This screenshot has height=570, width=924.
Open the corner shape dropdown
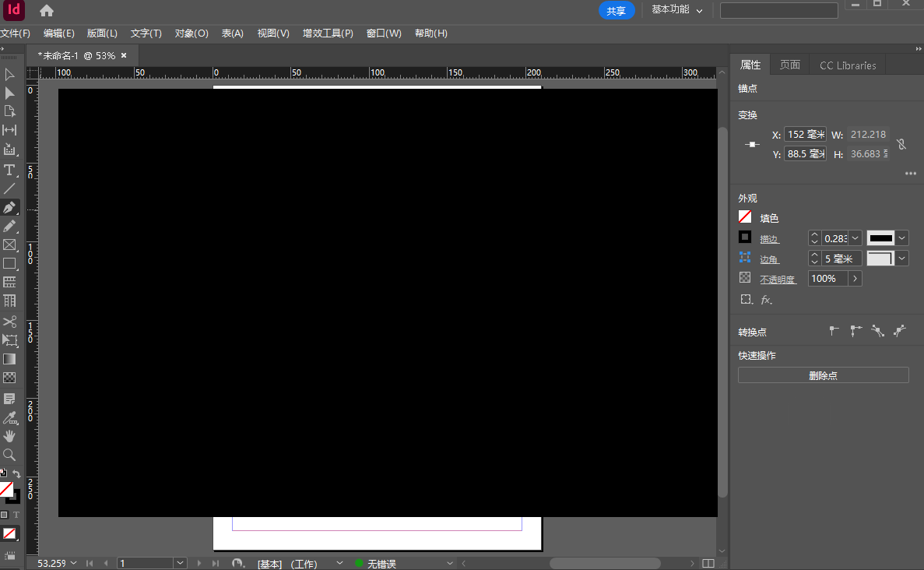point(901,259)
